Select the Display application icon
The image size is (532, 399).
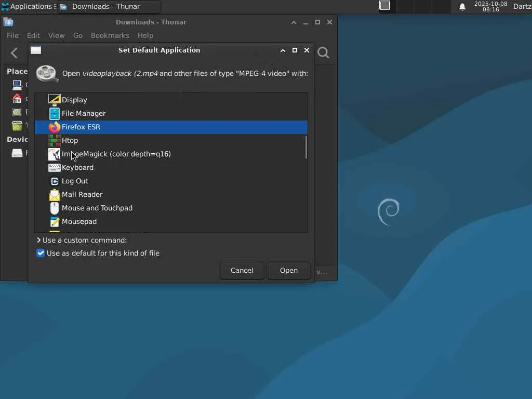(54, 100)
